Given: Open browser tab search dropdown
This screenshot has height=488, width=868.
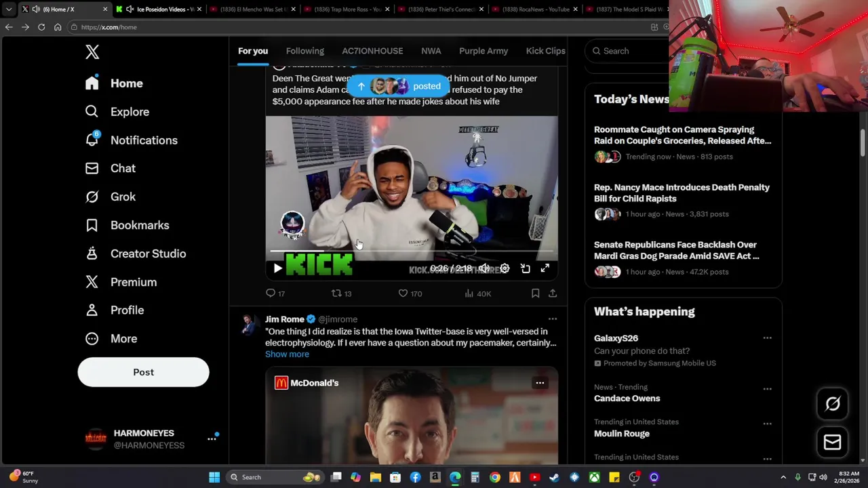Looking at the screenshot, I should click(x=9, y=9).
